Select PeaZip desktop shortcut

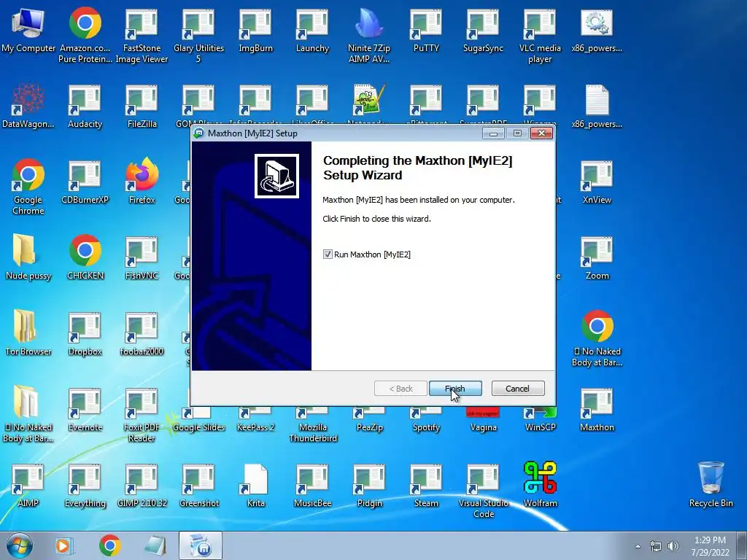pyautogui.click(x=369, y=419)
